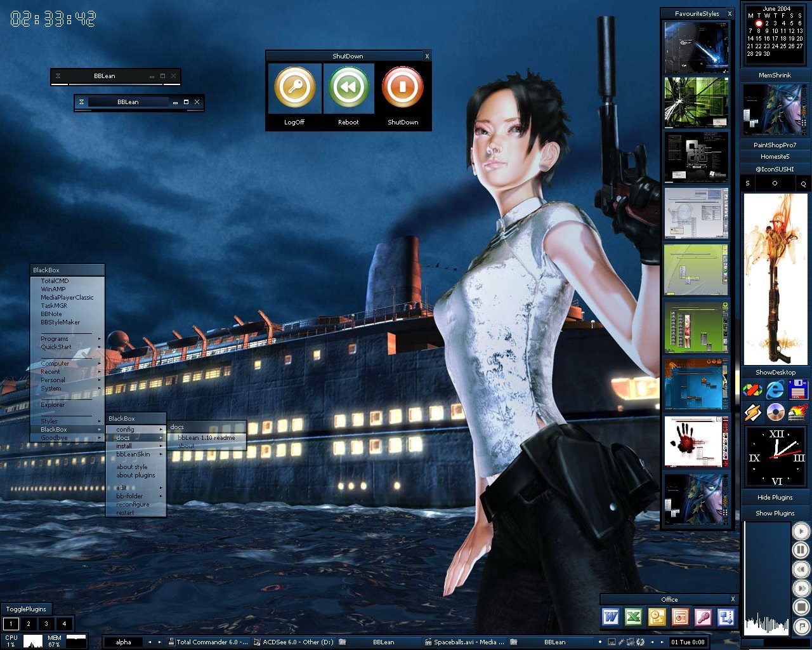Screen dimensions: 812x650
Task: Click the @IconSUSHI launcher
Action: coord(775,169)
